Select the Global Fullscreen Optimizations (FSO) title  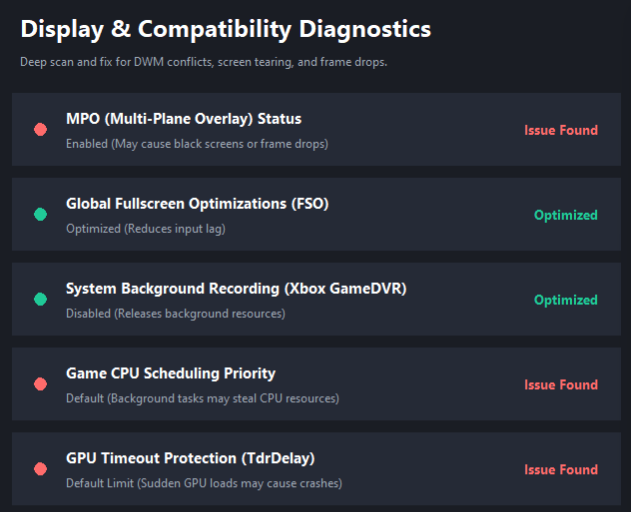197,204
